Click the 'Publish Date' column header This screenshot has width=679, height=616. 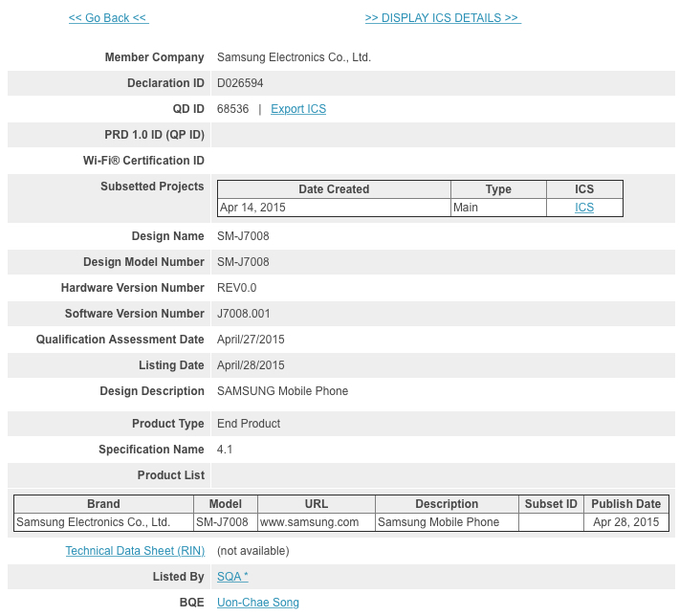click(626, 504)
